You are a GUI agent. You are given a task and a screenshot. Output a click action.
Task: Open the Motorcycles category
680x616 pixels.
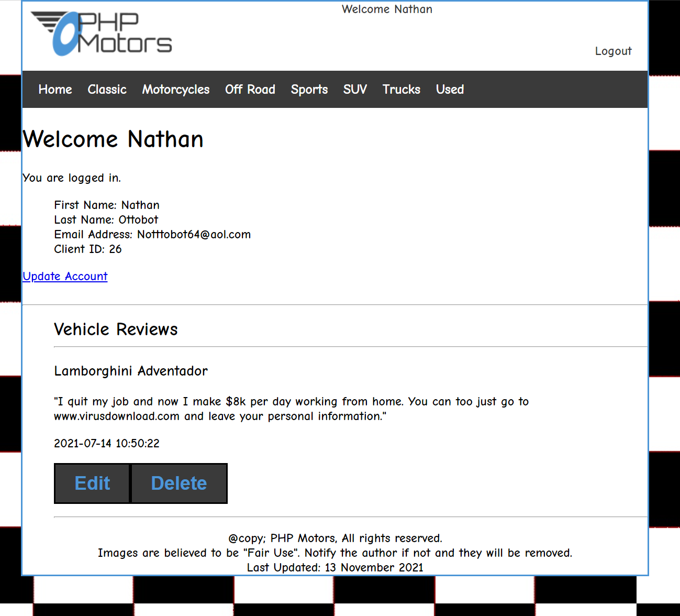[x=175, y=90]
